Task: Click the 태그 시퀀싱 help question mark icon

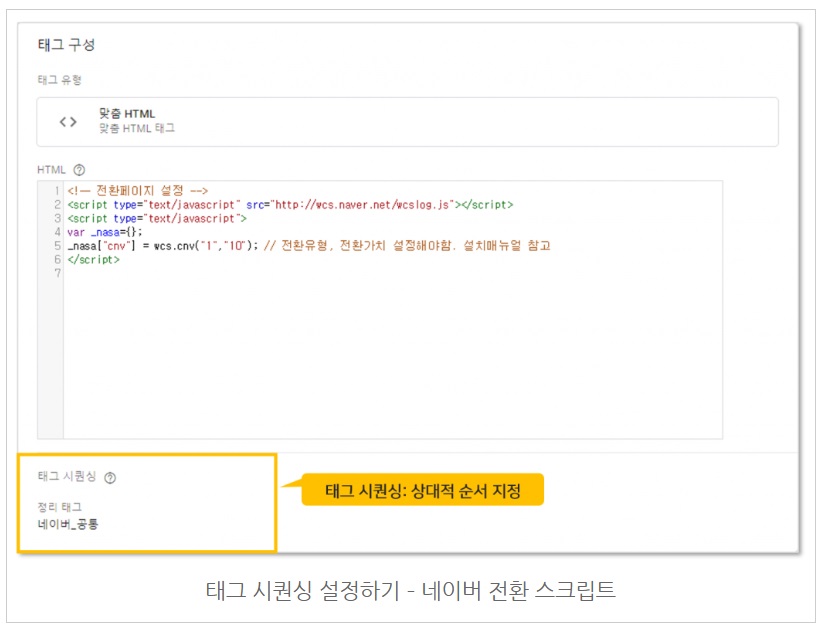Action: (110, 478)
